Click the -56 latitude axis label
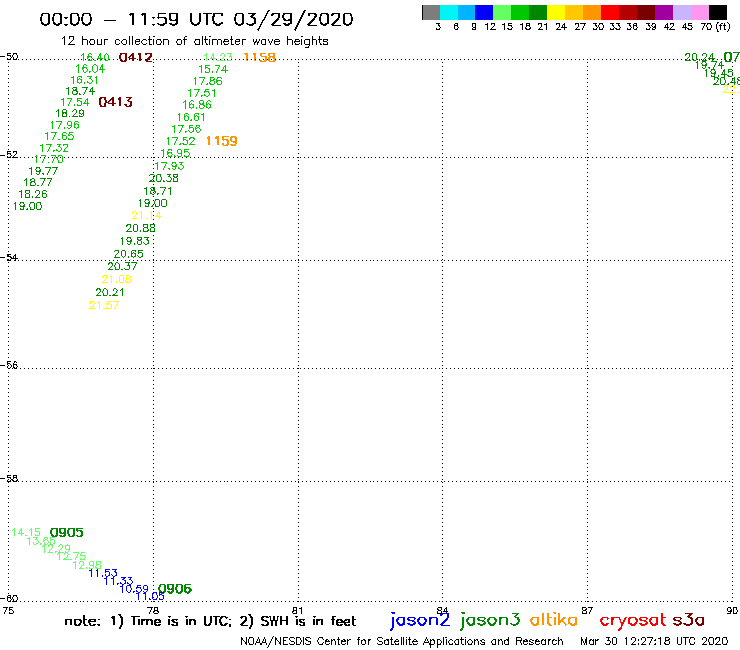 click(x=9, y=365)
